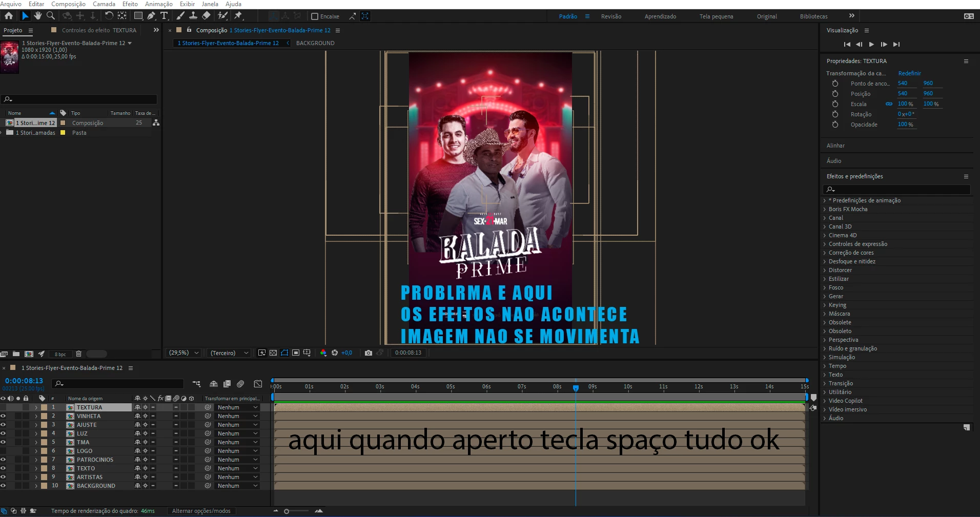980x517 pixels.
Task: Enable the Encaixe snapping checkbox
Action: point(315,16)
